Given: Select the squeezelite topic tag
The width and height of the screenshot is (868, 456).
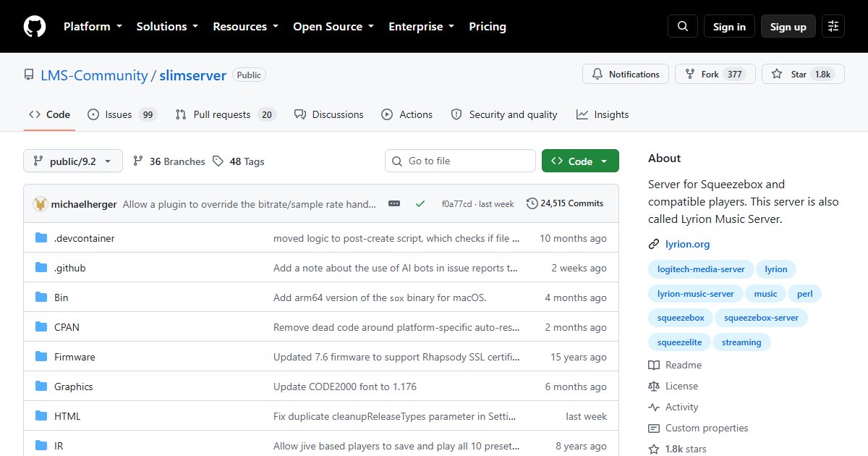Looking at the screenshot, I should coord(678,342).
